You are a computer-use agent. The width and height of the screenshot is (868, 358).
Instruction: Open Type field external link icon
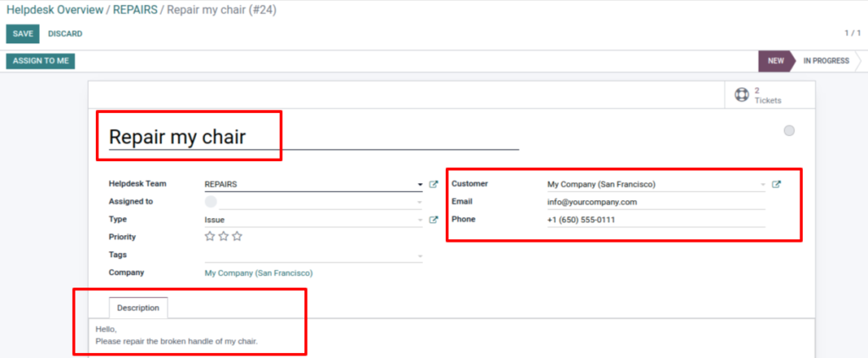433,220
